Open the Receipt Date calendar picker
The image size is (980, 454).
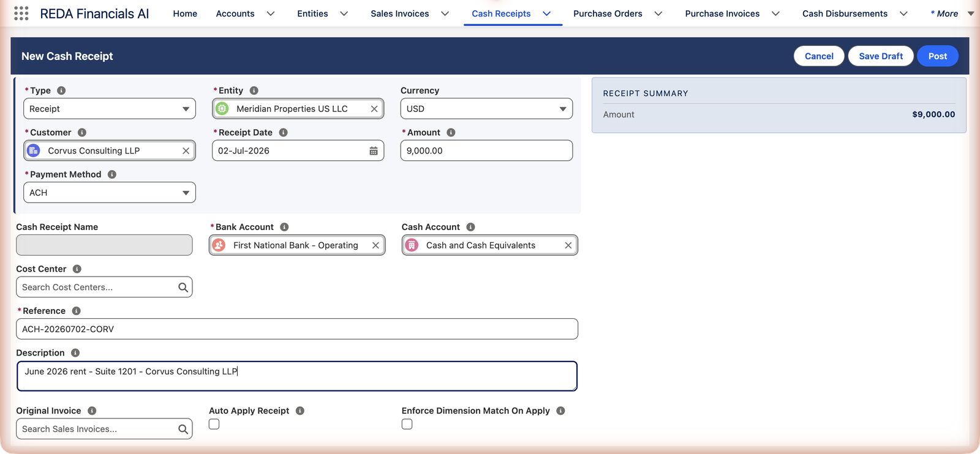[x=374, y=151]
